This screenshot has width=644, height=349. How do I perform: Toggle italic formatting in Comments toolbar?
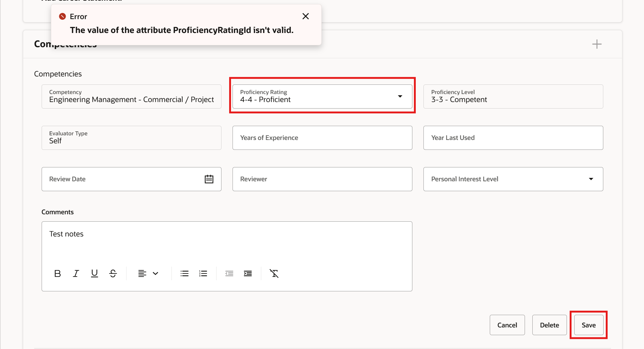point(76,273)
